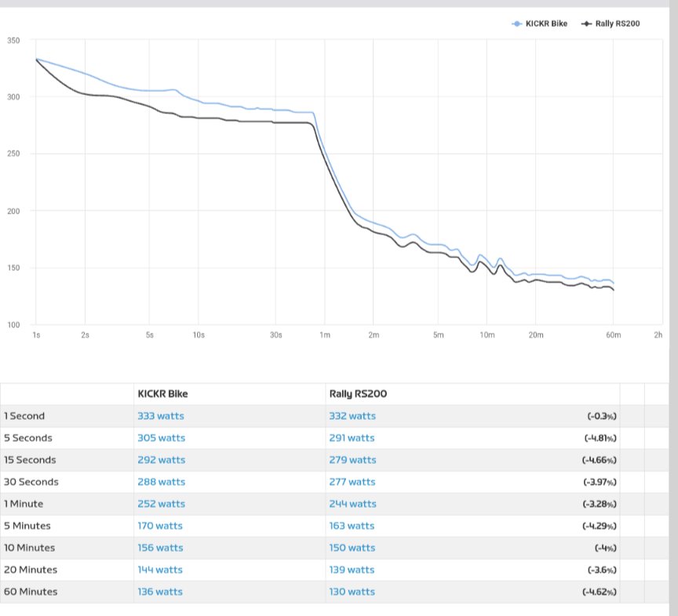Click the KICKR Bike table column header
The width and height of the screenshot is (678, 616).
[162, 394]
